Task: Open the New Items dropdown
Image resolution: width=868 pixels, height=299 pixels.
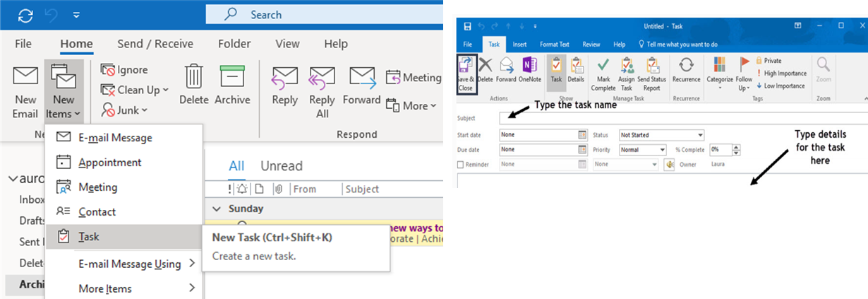Action: (64, 92)
